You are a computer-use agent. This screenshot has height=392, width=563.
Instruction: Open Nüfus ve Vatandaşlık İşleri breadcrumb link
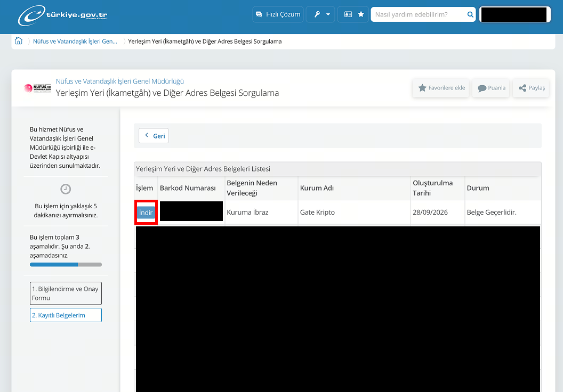pos(75,41)
